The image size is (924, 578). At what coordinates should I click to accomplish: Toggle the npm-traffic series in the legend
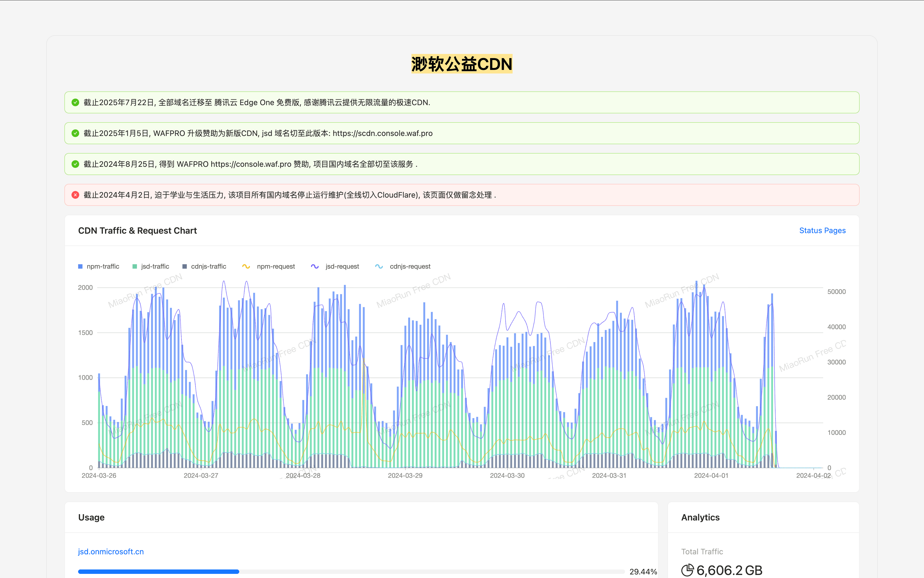(98, 266)
